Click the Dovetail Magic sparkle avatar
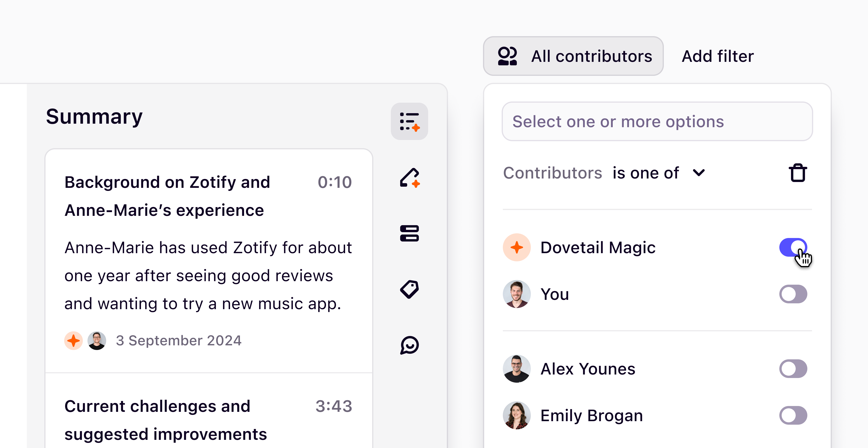The height and width of the screenshot is (448, 868). click(x=517, y=247)
